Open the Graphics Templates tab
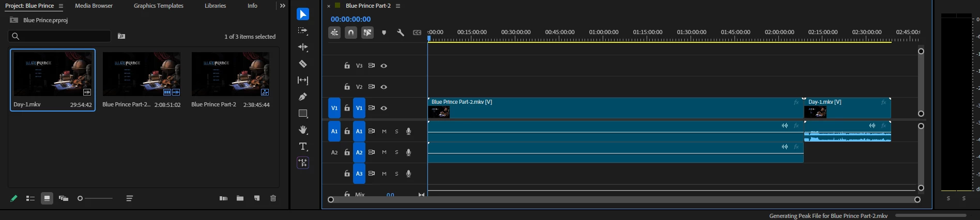 click(x=158, y=6)
